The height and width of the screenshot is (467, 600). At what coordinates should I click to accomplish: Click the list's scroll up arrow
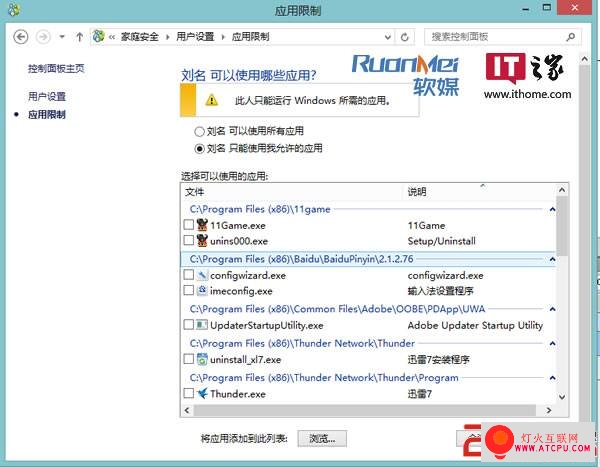(562, 190)
